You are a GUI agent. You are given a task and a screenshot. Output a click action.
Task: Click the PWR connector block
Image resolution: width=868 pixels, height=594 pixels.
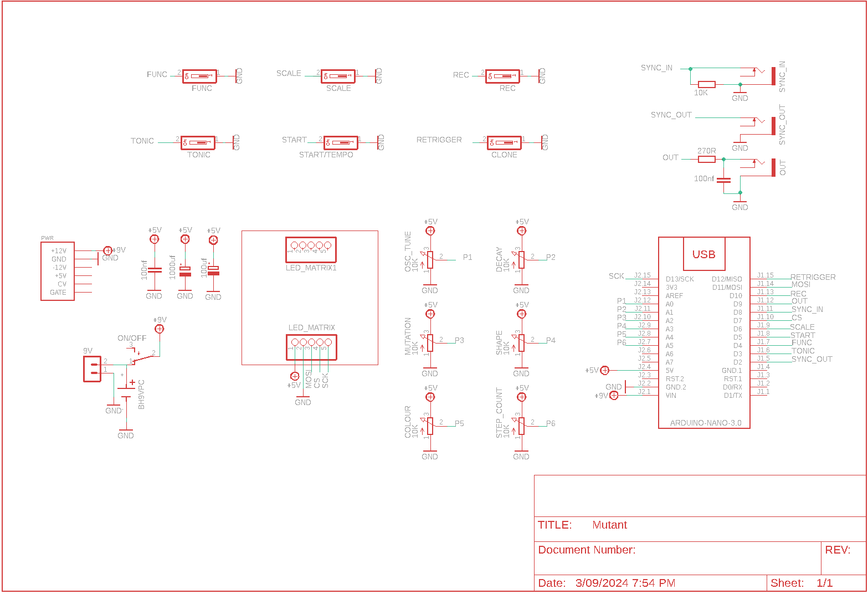click(x=58, y=272)
